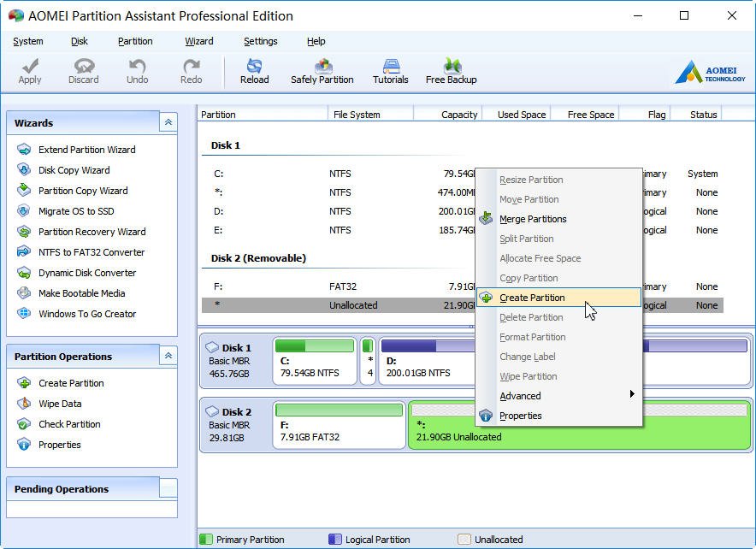The image size is (756, 549).
Task: Click Create Partition in Partition Operations panel
Action: (x=71, y=383)
